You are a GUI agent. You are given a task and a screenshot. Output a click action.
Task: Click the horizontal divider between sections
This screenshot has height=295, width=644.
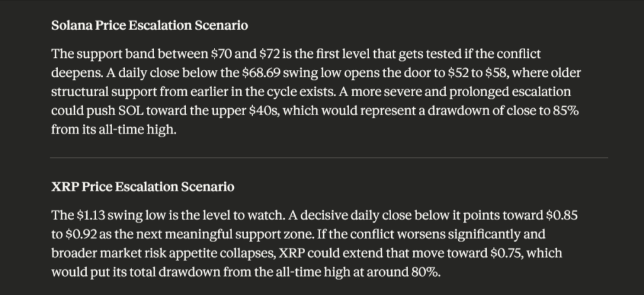pyautogui.click(x=329, y=157)
